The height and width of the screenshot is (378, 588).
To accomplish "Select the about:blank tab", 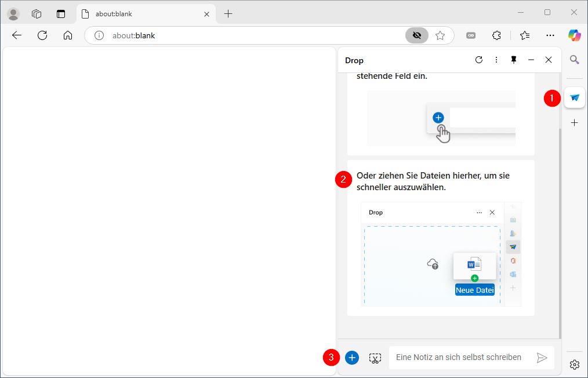I will tap(144, 14).
